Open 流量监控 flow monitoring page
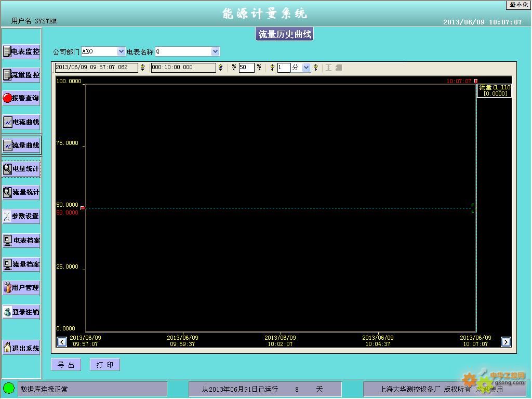 click(x=21, y=75)
